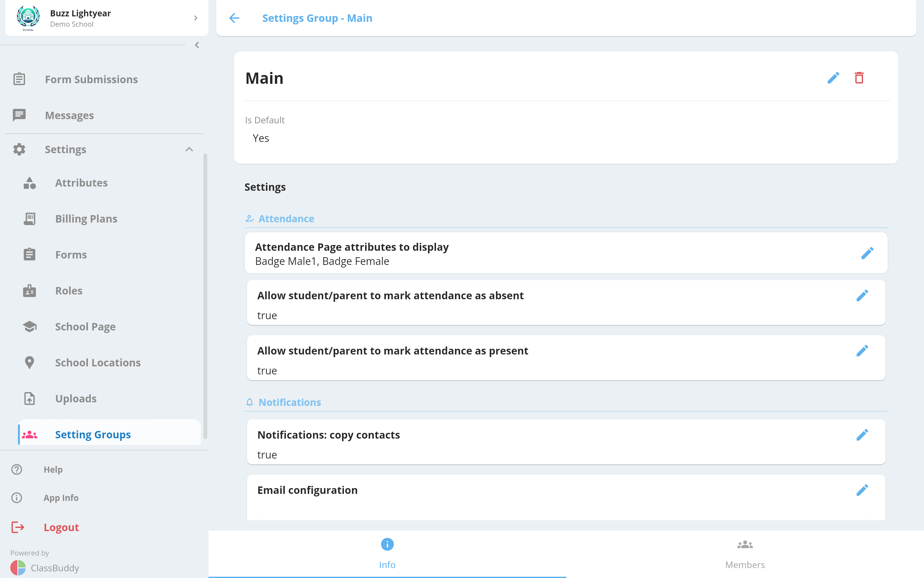Image resolution: width=924 pixels, height=578 pixels.
Task: Click the Notifications section heading
Action: tap(290, 402)
